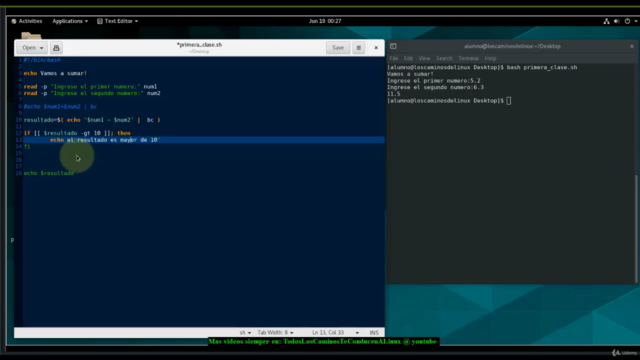The image size is (640, 360).
Task: Click the terminal window icon in its titlebar
Action: pyautogui.click(x=393, y=46)
